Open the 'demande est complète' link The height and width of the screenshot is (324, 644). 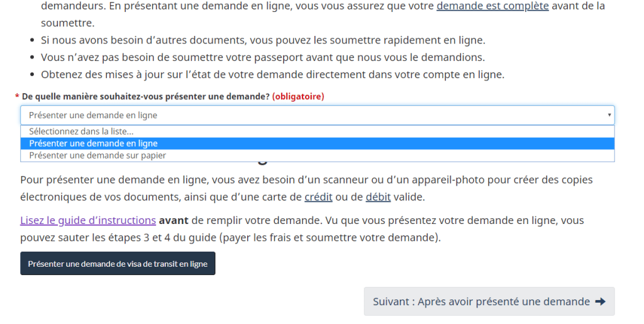[492, 6]
